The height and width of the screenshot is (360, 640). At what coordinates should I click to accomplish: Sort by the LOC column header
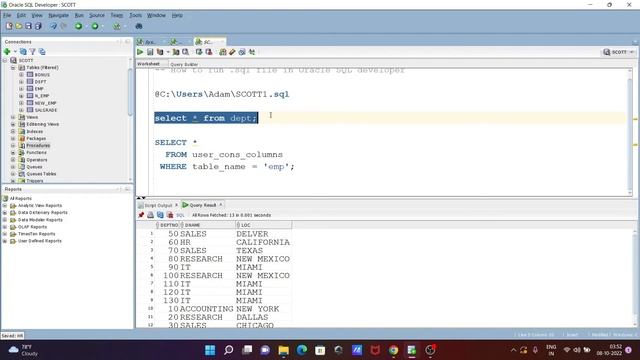(264, 225)
